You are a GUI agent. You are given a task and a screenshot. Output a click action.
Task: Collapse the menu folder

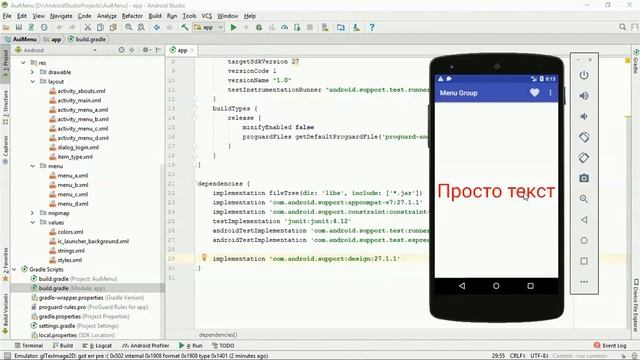pos(32,166)
